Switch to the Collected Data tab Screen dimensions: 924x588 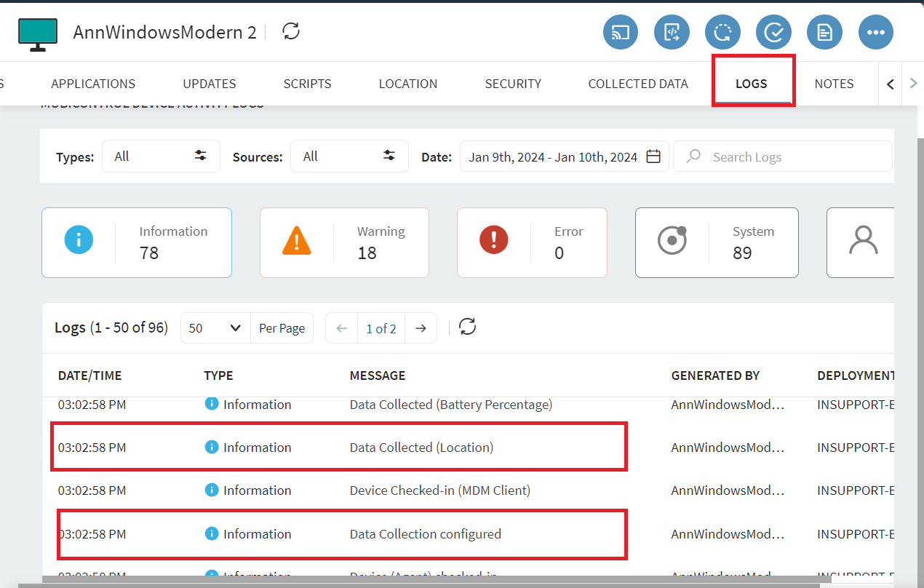638,84
